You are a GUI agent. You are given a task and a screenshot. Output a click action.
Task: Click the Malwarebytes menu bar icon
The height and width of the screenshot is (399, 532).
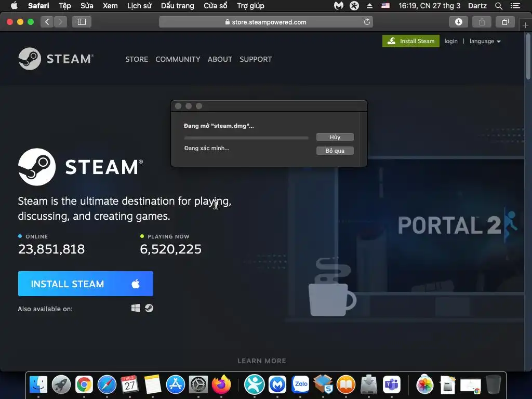click(339, 5)
